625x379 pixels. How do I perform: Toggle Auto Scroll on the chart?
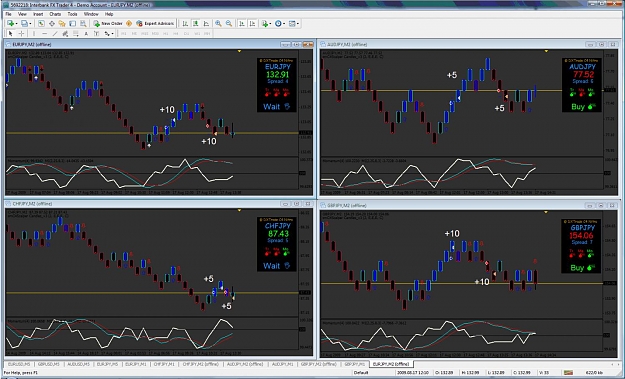click(242, 24)
